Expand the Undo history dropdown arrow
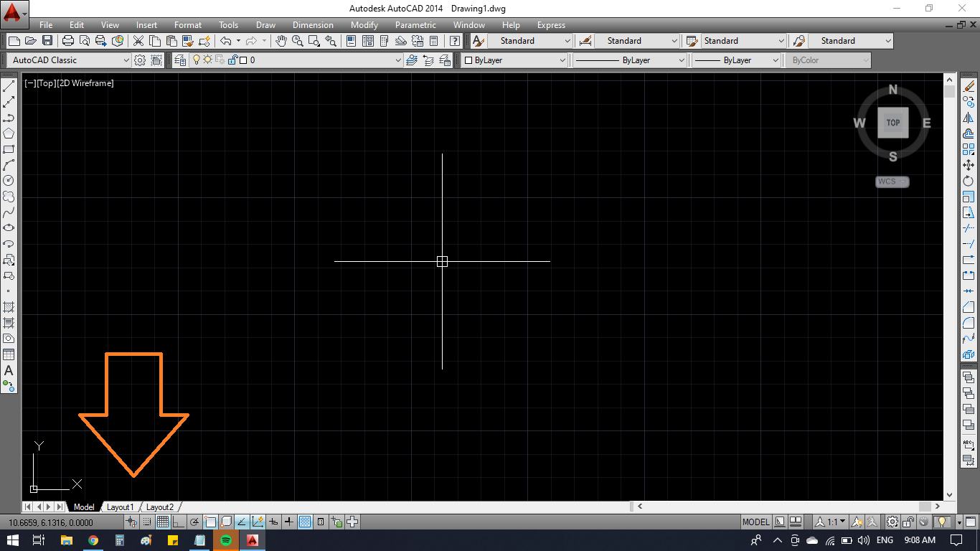 click(238, 41)
